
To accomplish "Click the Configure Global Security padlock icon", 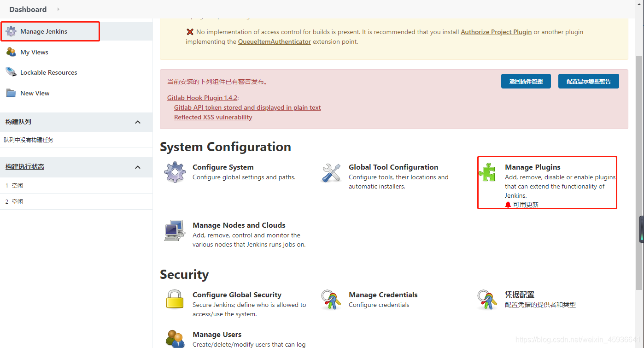I will [x=175, y=300].
